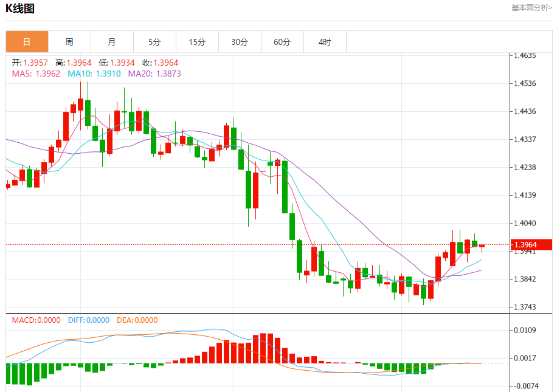
Task: Click the 1.4238 price axis label
Action: pyautogui.click(x=525, y=167)
